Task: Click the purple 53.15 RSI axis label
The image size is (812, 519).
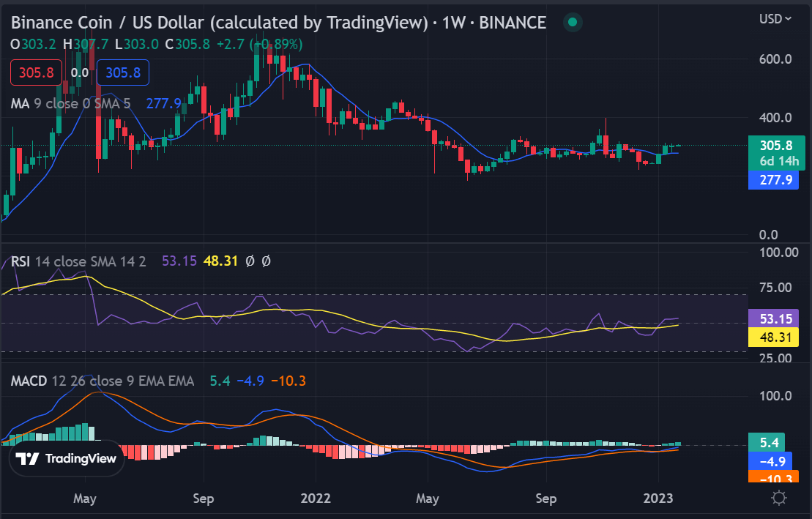Action: 774,318
